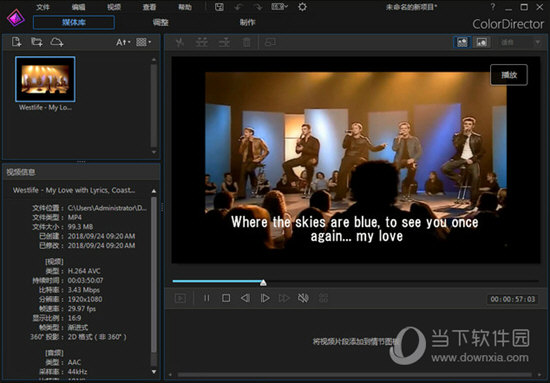550x383 pixels.
Task: Click the clip playback mode icon
Action: pyautogui.click(x=180, y=298)
